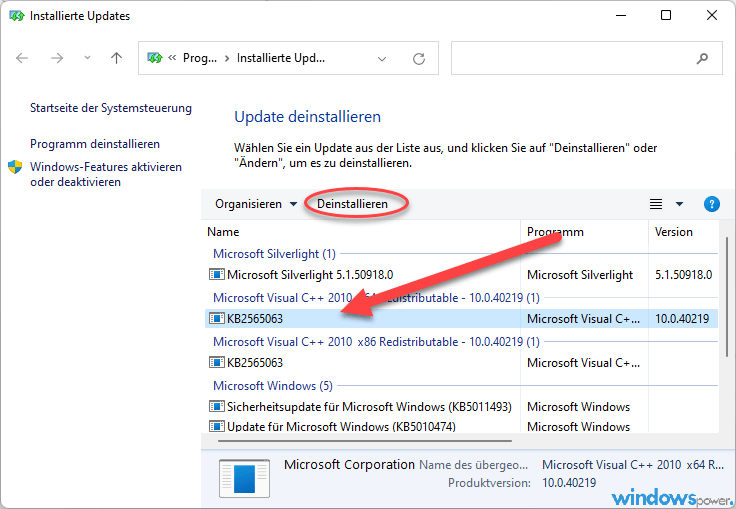Expand the address bar history dropdown

[x=382, y=59]
